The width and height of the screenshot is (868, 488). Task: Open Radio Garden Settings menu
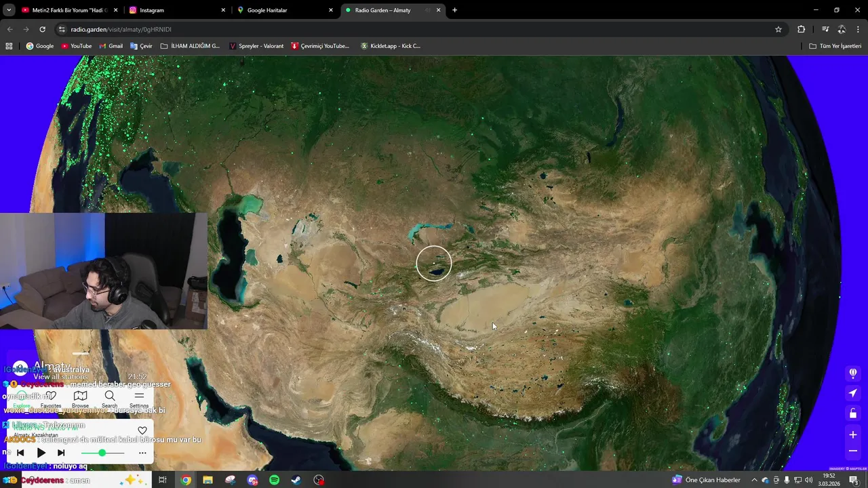point(139,399)
